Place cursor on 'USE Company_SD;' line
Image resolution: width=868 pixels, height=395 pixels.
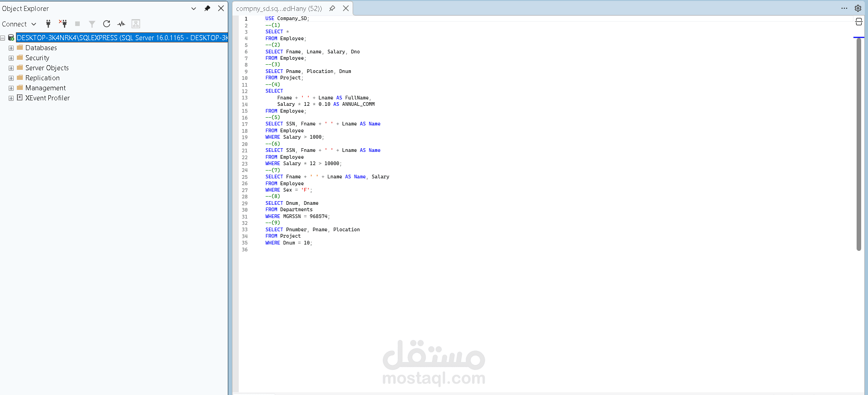point(287,19)
